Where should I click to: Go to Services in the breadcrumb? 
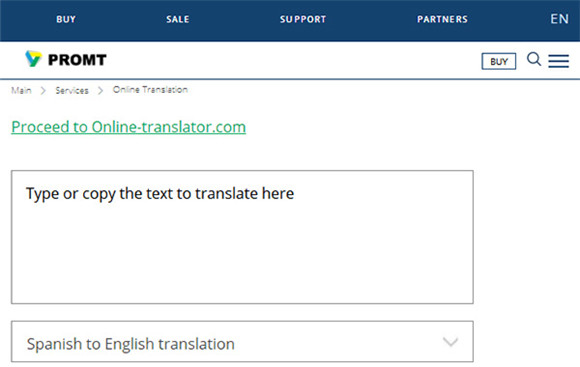pos(72,90)
